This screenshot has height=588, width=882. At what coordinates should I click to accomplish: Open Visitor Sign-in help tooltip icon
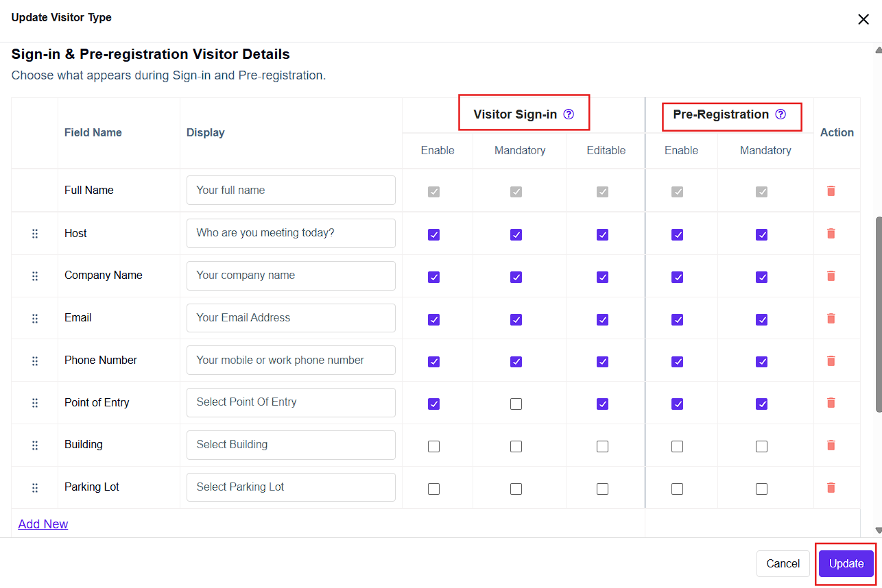pyautogui.click(x=569, y=114)
